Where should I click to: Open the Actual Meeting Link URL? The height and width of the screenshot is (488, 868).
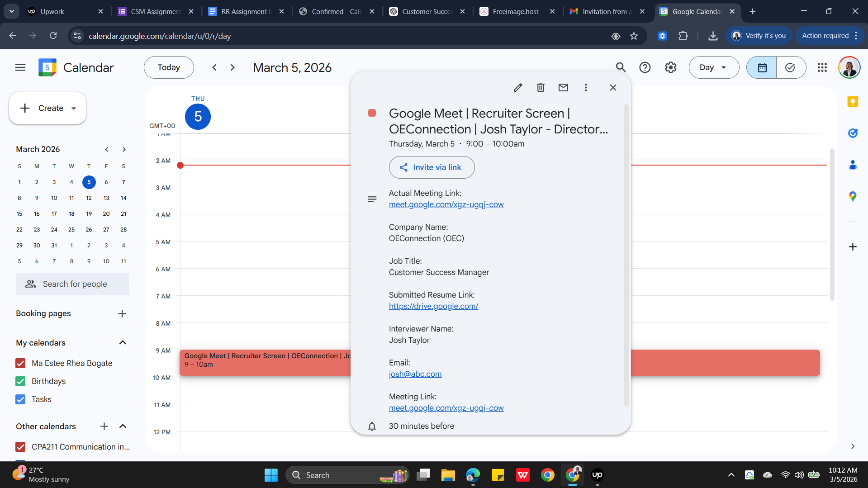[x=446, y=204]
